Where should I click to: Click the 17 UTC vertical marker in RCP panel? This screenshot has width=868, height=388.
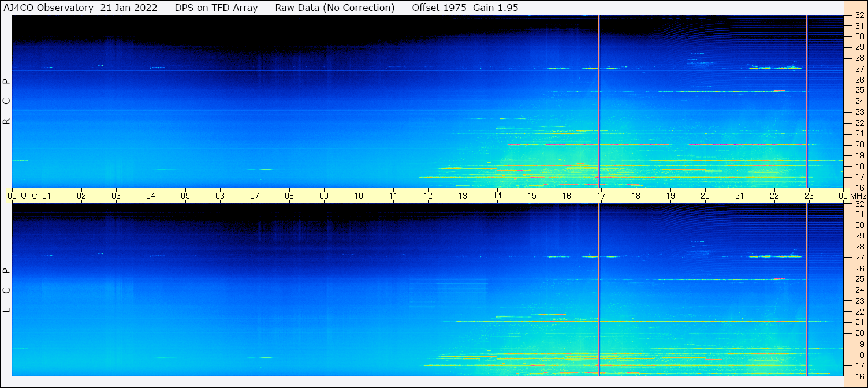tap(599, 102)
